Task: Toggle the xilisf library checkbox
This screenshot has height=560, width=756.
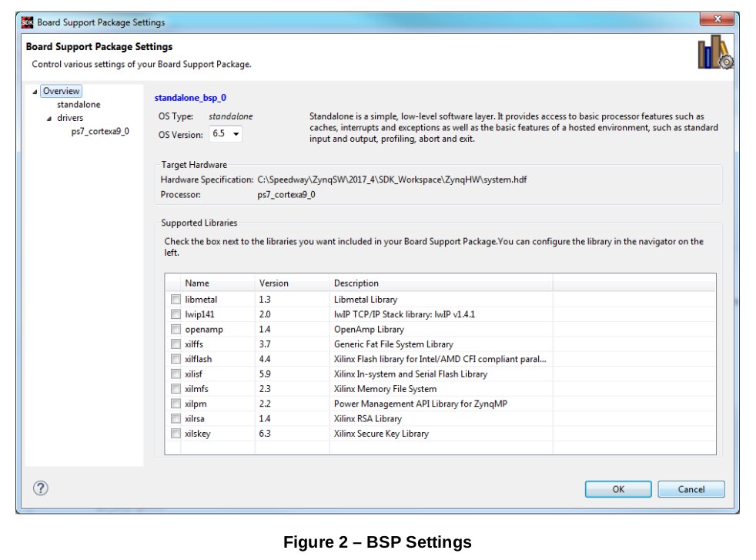Action: click(176, 374)
